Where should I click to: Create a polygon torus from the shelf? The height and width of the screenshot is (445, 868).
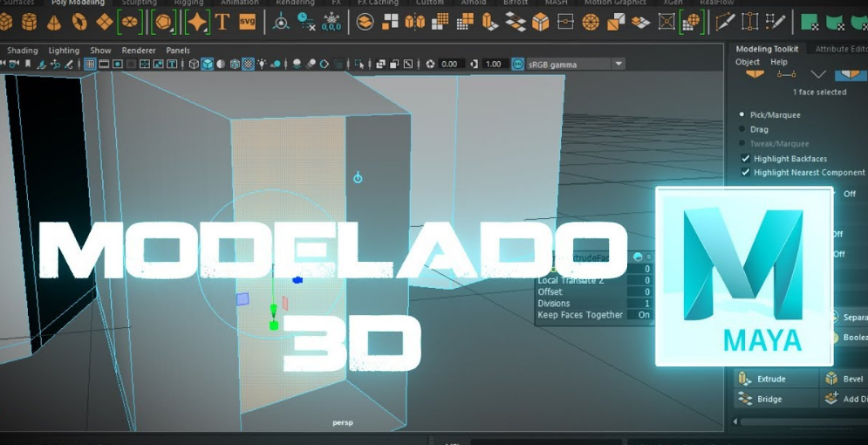click(x=79, y=22)
